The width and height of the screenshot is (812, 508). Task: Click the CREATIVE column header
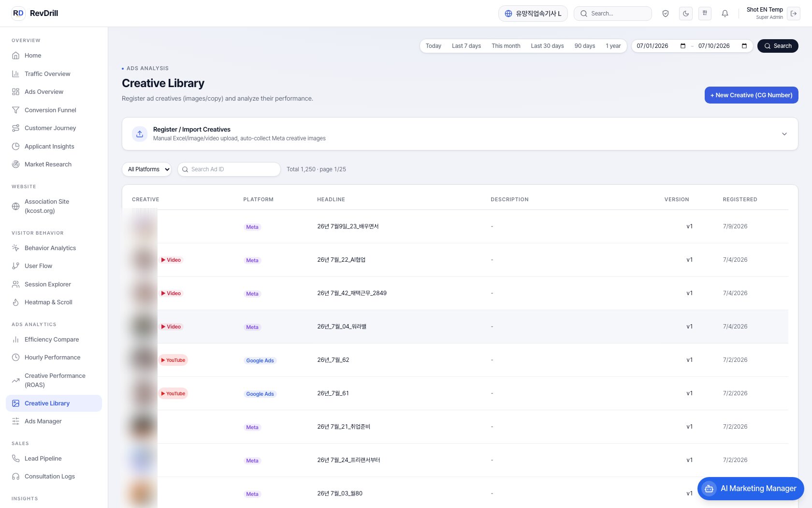[145, 199]
